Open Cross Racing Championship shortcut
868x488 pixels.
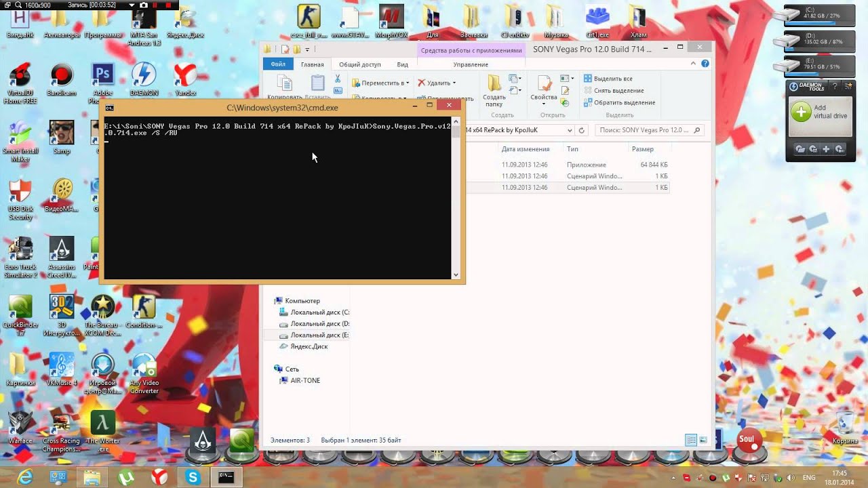point(62,432)
